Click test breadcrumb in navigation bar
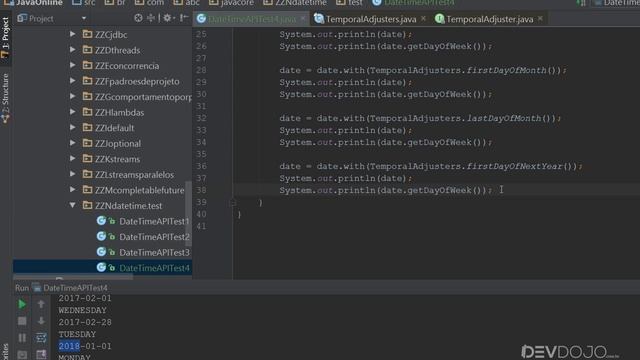Screen dimensions: 640x360 349,3
